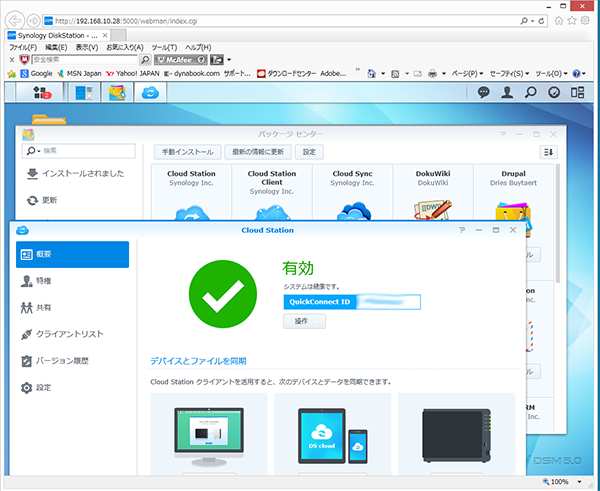Open browser tools gear icon
The height and width of the screenshot is (491, 600).
pos(585,21)
